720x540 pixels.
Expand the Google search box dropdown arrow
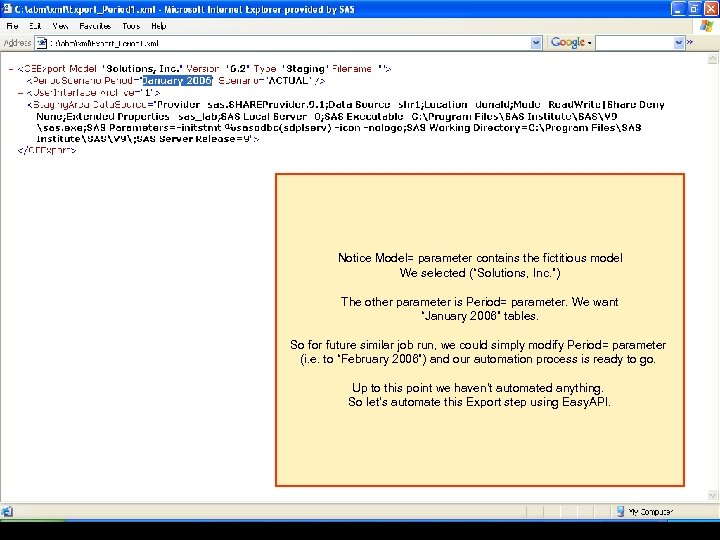679,43
